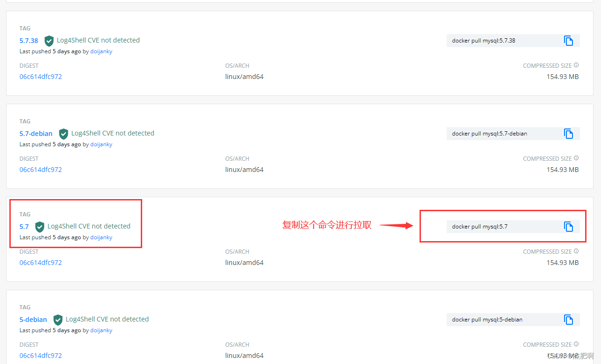Click 'Log4Shell CVE not detected' in 5.7 card
The width and height of the screenshot is (601, 364).
(89, 226)
